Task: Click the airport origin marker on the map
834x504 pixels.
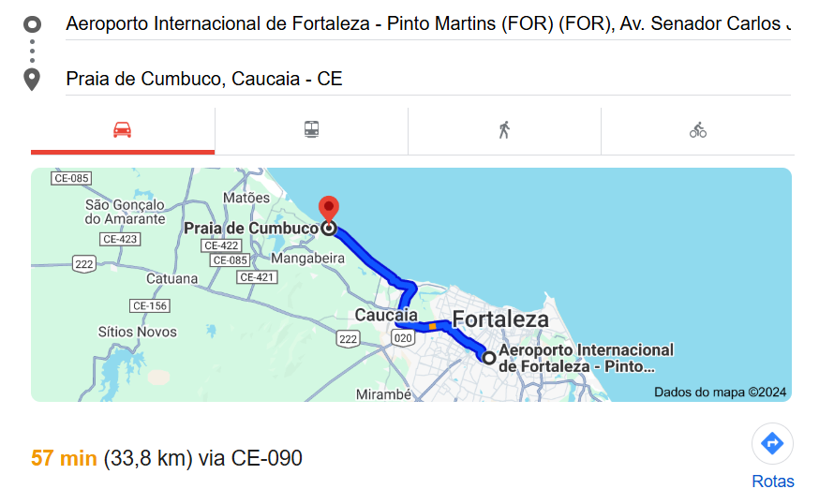Action: (489, 357)
